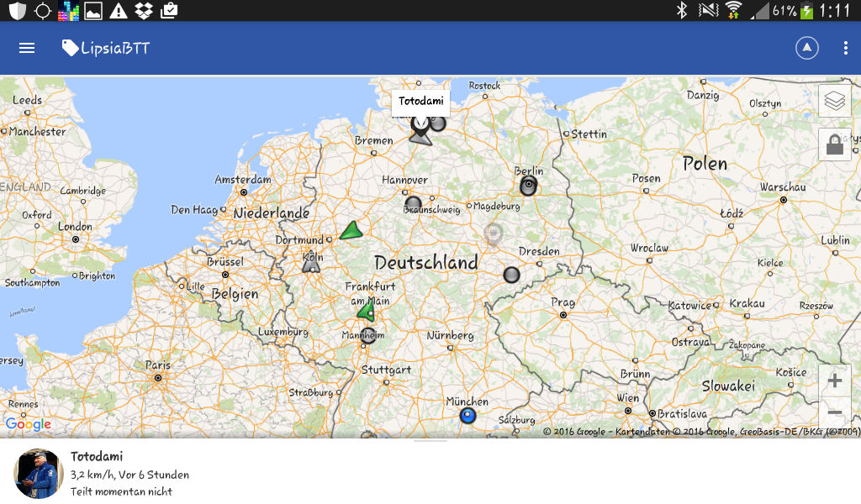Toggle the map lock button
The height and width of the screenshot is (504, 861).
(x=834, y=145)
